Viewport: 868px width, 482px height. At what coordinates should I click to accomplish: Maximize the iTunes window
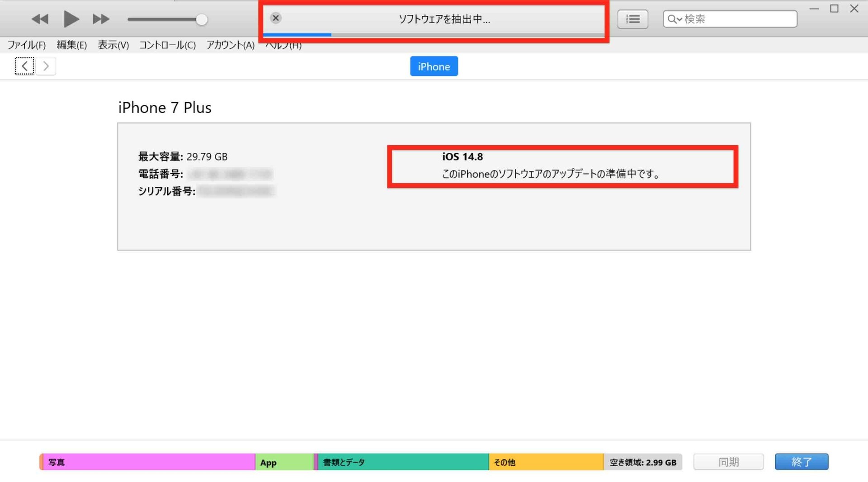click(x=834, y=9)
